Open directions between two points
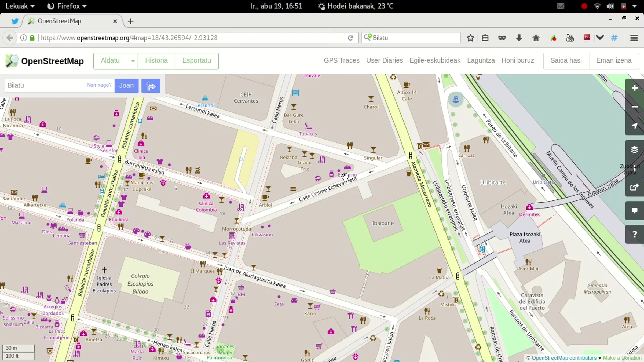644x362 pixels. pyautogui.click(x=151, y=86)
